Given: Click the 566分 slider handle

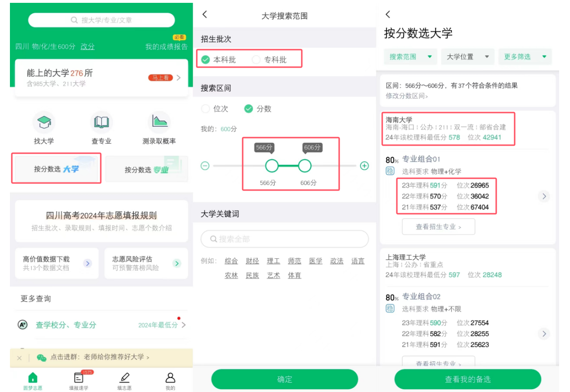Looking at the screenshot, I should 272,166.
